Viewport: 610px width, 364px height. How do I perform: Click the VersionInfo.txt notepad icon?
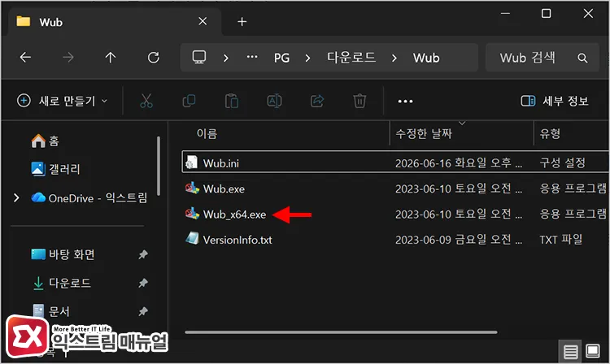tap(192, 239)
